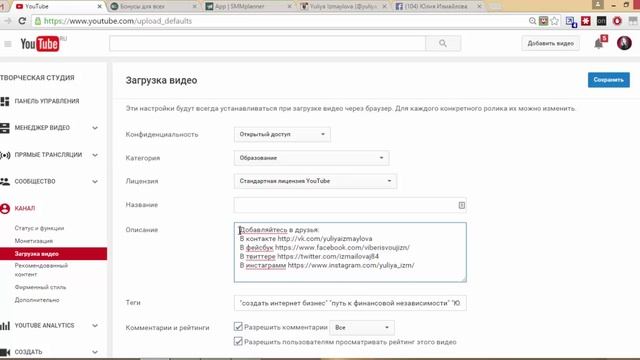Click the YouTube logo
The height and width of the screenshot is (360, 640).
[x=40, y=44]
